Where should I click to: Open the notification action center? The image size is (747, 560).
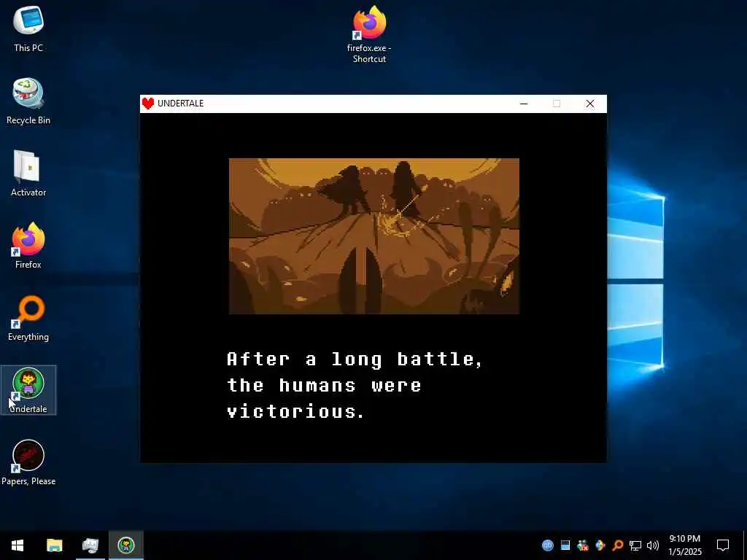(x=723, y=545)
